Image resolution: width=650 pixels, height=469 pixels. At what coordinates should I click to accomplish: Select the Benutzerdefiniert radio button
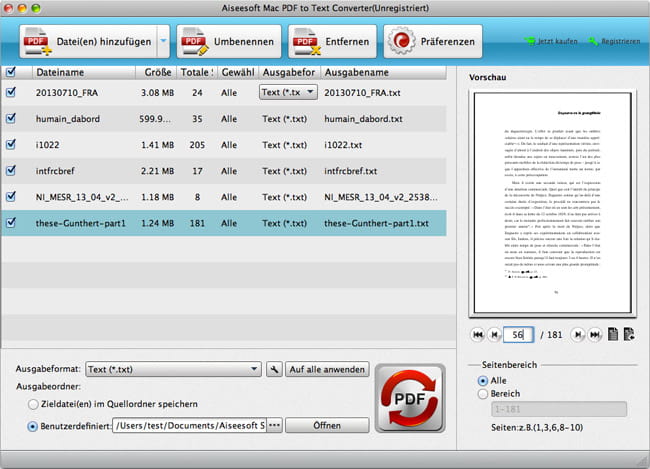click(x=32, y=426)
